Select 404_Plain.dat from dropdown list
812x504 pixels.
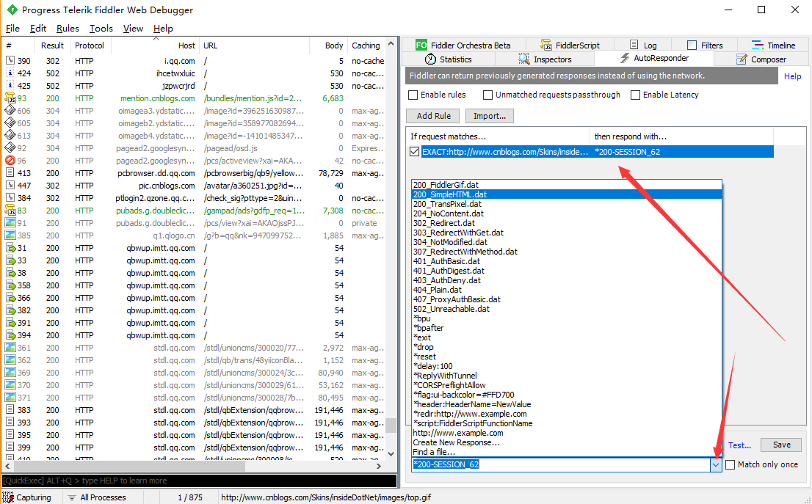(x=567, y=290)
